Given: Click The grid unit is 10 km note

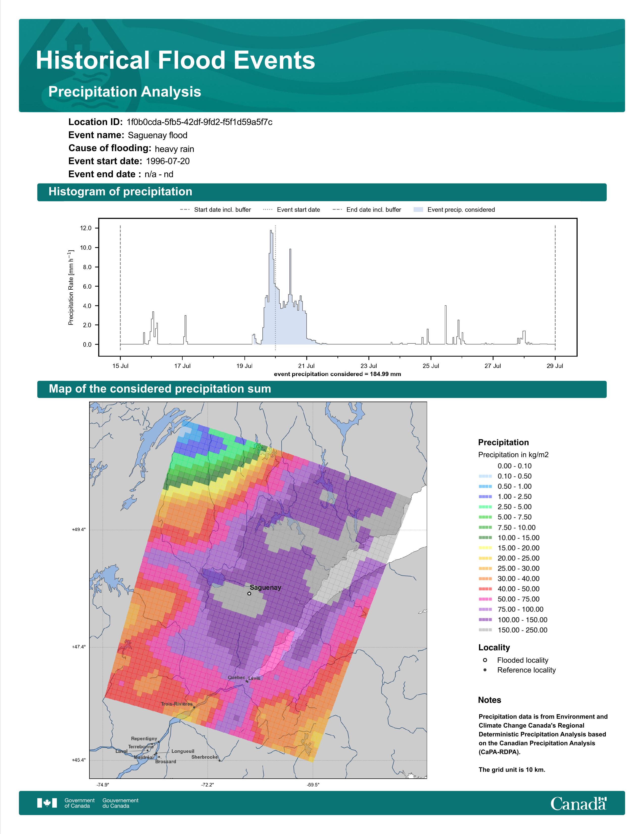Looking at the screenshot, I should tap(512, 770).
